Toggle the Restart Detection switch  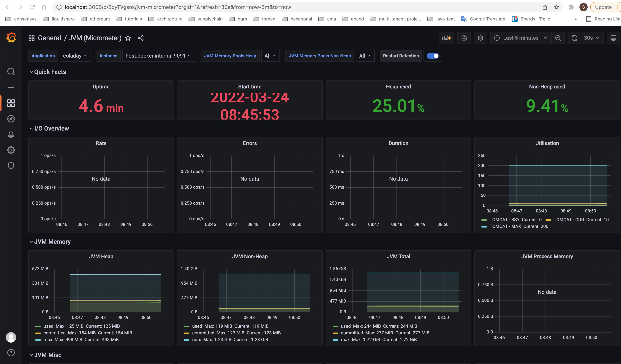click(x=433, y=56)
